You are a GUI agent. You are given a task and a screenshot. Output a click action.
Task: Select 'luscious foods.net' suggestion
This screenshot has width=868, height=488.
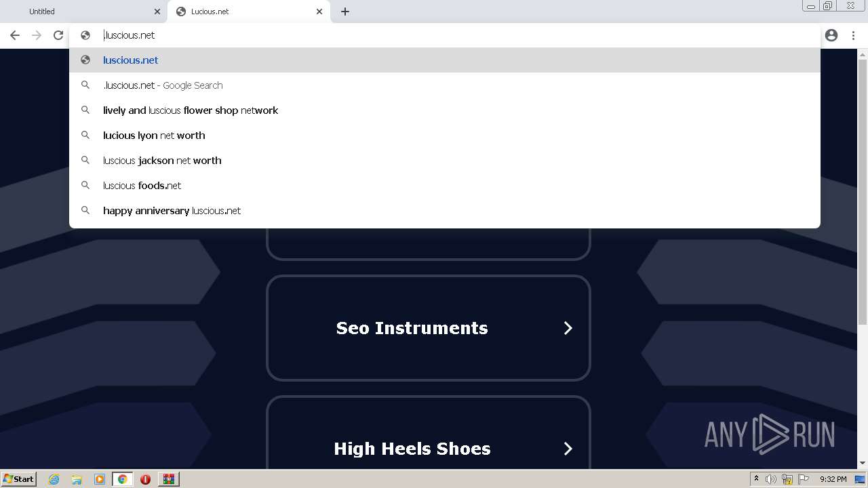[x=445, y=186]
